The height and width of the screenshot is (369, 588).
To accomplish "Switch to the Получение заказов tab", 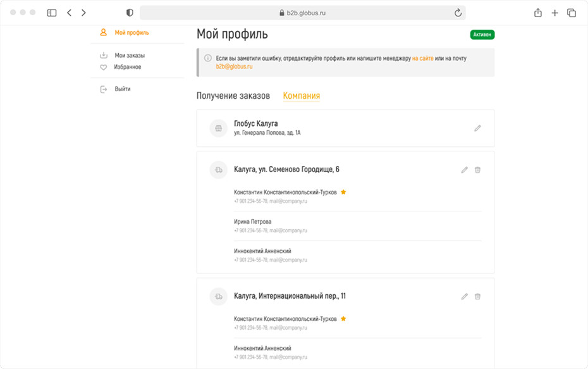I will pyautogui.click(x=233, y=96).
